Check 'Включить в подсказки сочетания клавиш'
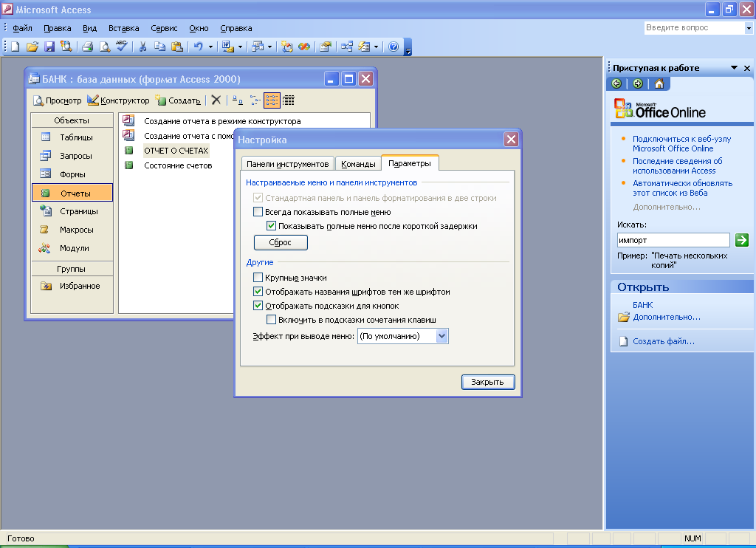Viewport: 756px width, 548px height. [272, 319]
